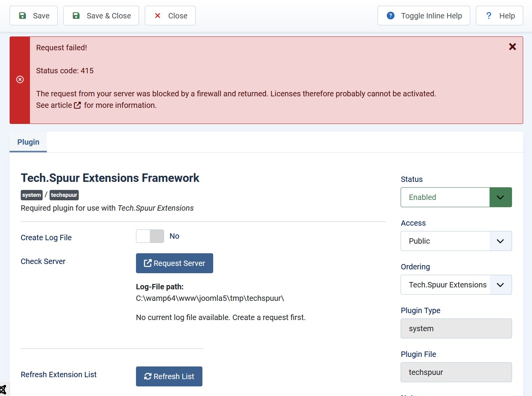Expand the Access dropdown set to Public

[456, 241]
